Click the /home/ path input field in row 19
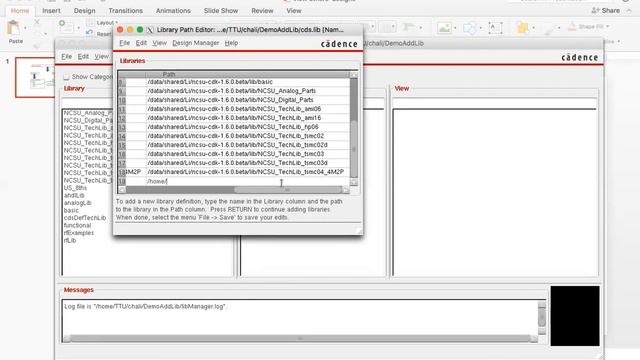This screenshot has width=640, height=360. [247, 181]
